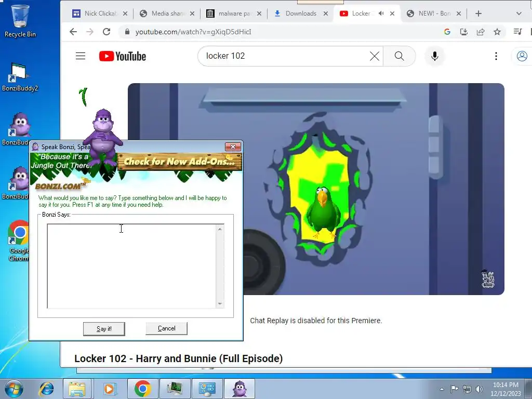Viewport: 532px width, 399px height.
Task: Click the purple BonziBuddy gorilla character
Action: coord(103,137)
